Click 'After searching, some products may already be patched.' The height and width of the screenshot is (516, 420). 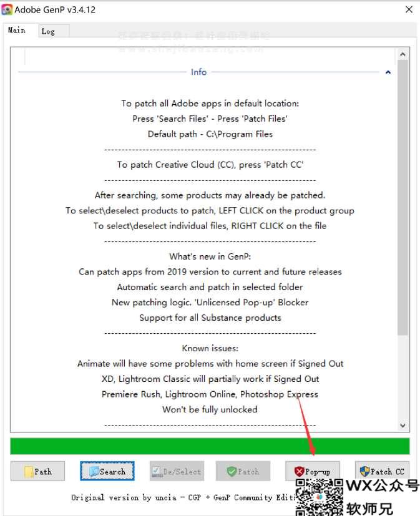(x=210, y=195)
